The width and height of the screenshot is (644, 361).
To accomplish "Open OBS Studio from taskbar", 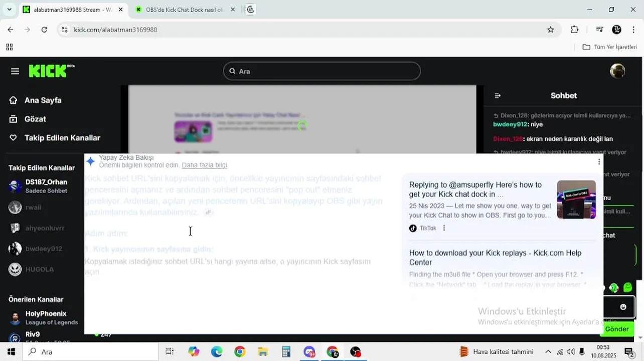I will point(356,351).
